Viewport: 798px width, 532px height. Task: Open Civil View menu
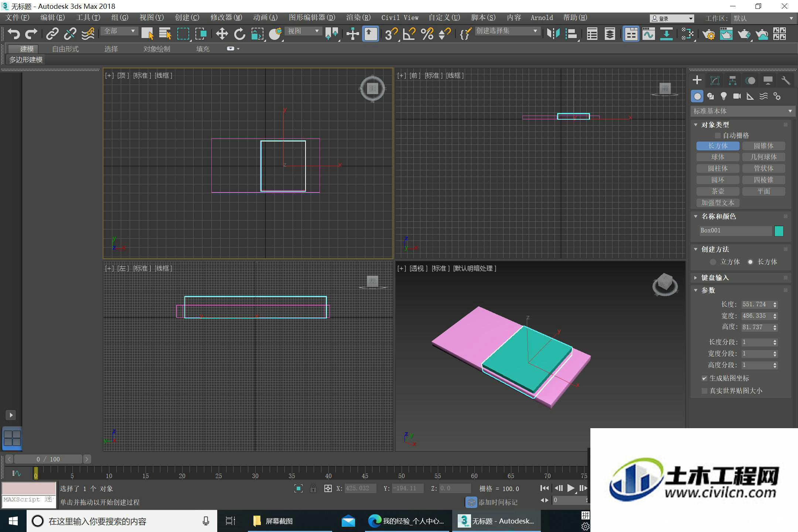[x=400, y=18]
